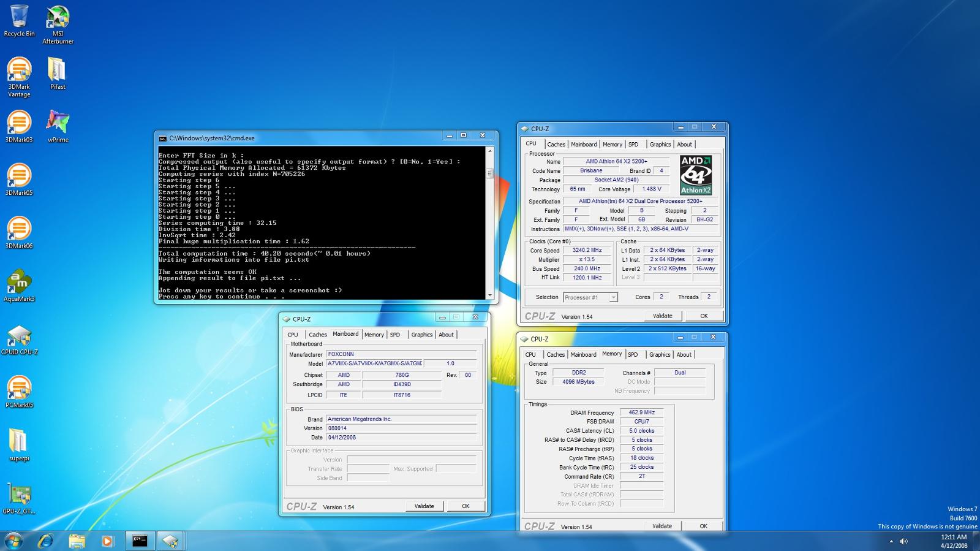Open Windows Explorer from the taskbar
Image resolution: width=980 pixels, height=551 pixels.
77,541
